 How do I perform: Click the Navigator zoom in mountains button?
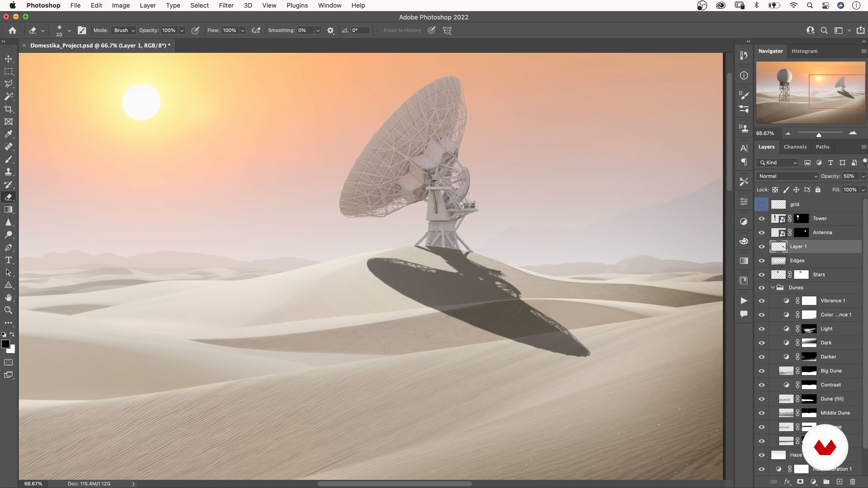tap(852, 133)
